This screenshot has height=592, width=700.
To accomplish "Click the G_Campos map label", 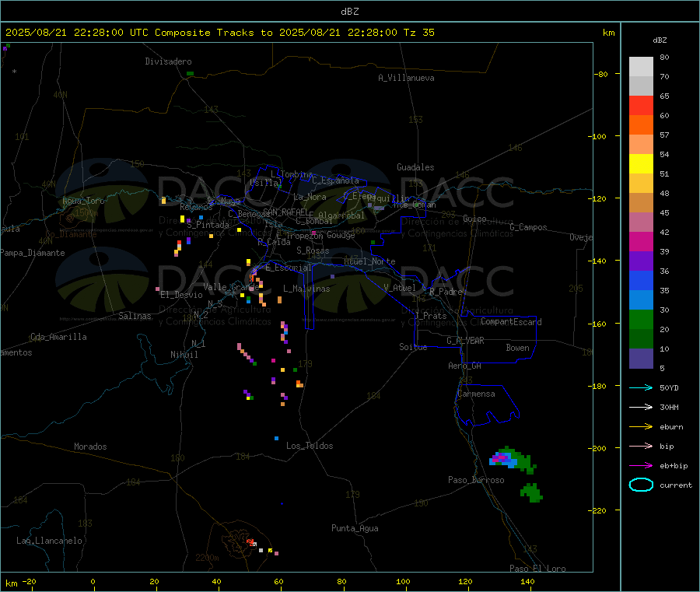I will click(x=529, y=227).
